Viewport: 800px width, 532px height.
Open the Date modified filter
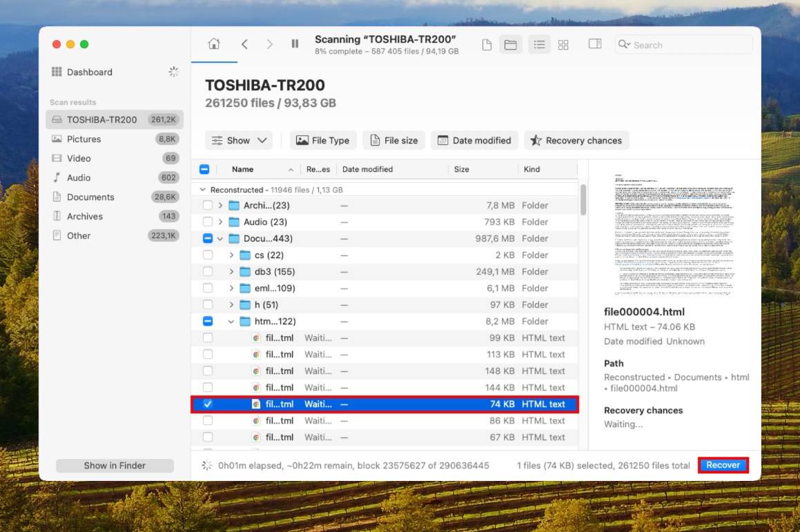474,140
